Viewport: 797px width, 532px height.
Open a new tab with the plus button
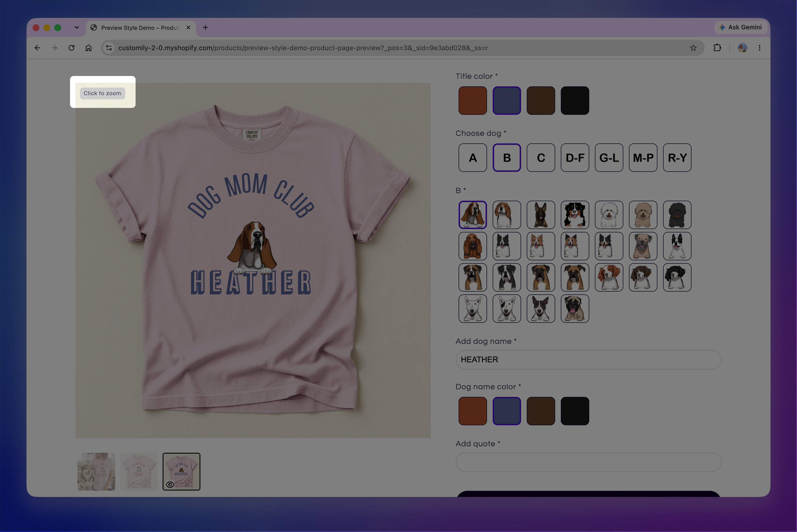[x=205, y=27]
